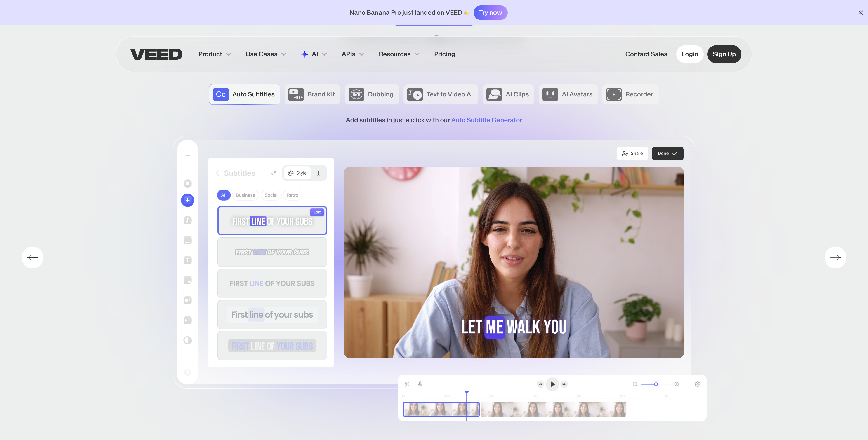Open the Auto Subtitle Generator link
Image resolution: width=868 pixels, height=440 pixels.
486,120
